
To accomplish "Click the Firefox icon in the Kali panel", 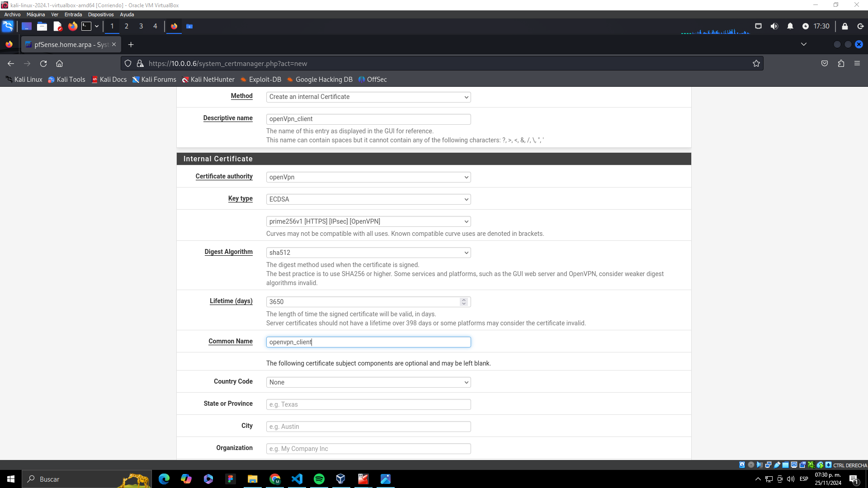I will coord(73,26).
